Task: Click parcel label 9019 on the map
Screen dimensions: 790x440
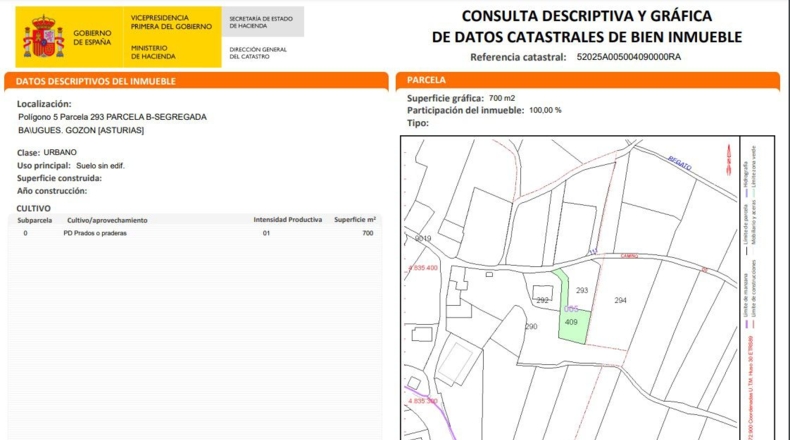Action: pos(423,238)
